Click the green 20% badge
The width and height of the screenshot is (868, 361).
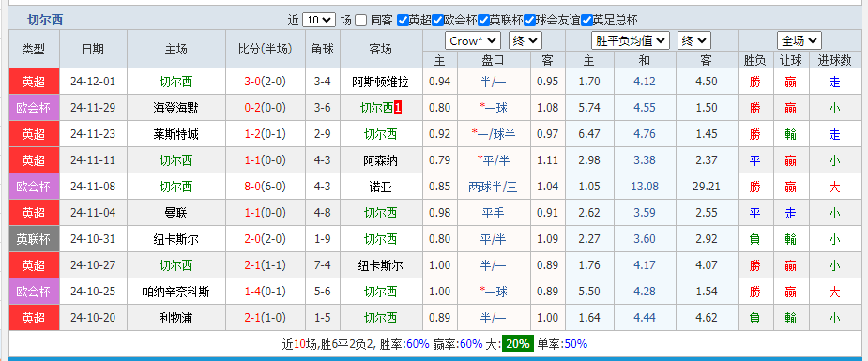[518, 344]
